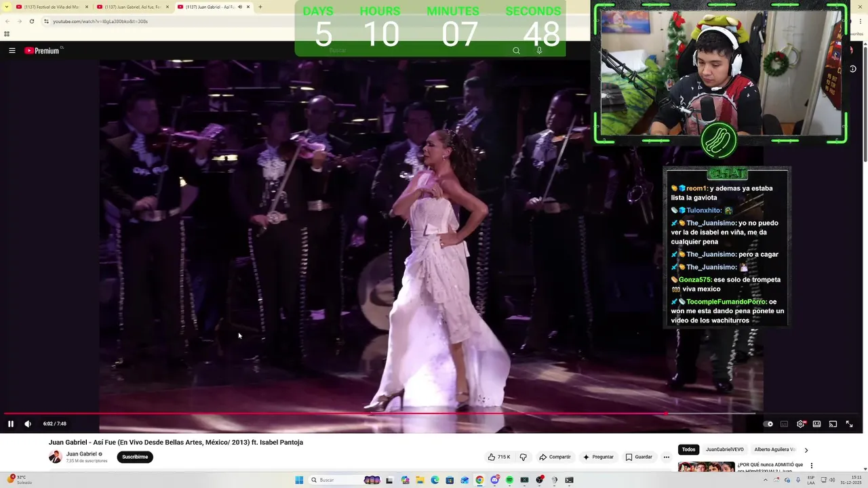Open Microsoft Edge from the taskbar
Viewport: 868px width, 488px height.
pos(435,480)
